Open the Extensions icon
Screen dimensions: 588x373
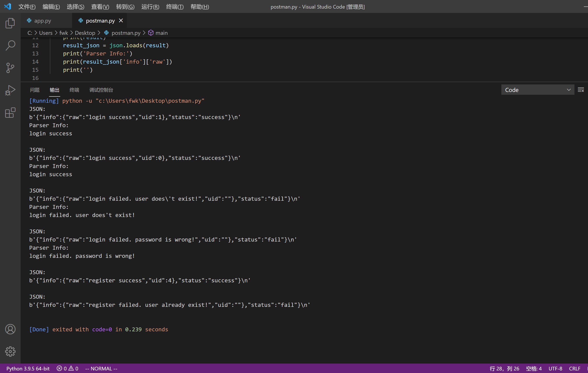(10, 113)
